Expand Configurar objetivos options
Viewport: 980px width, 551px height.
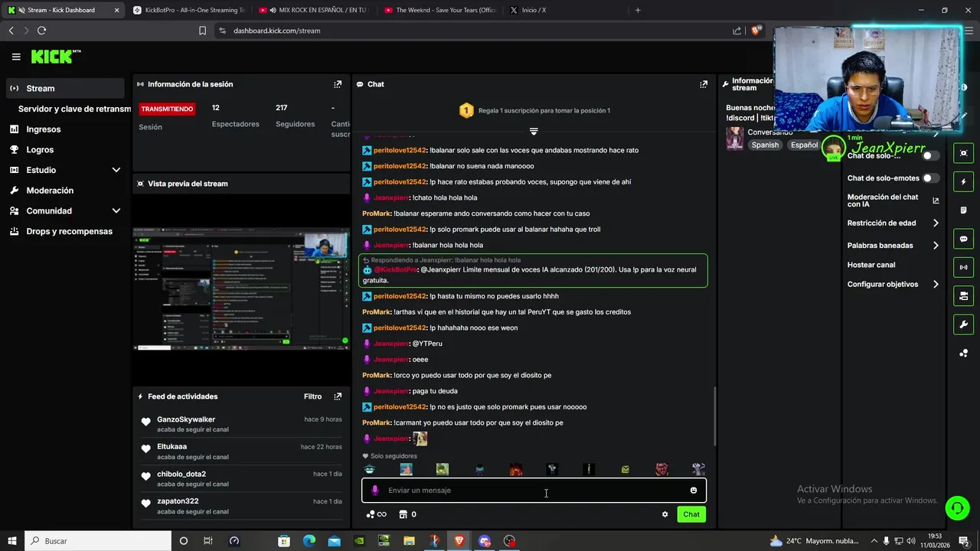pyautogui.click(x=936, y=284)
